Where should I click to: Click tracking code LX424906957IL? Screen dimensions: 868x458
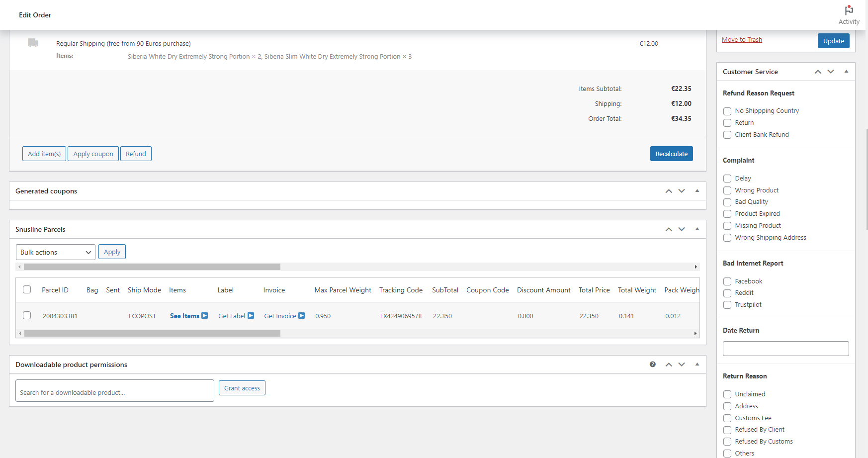[x=402, y=316]
